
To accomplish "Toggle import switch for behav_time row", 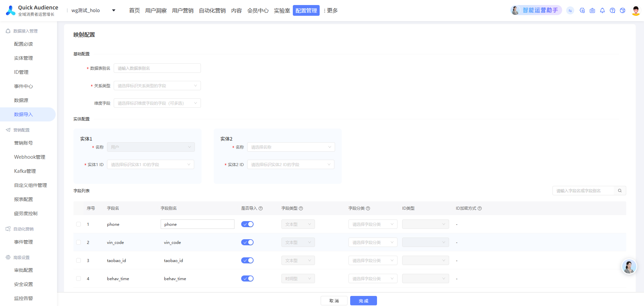I will pos(247,278).
